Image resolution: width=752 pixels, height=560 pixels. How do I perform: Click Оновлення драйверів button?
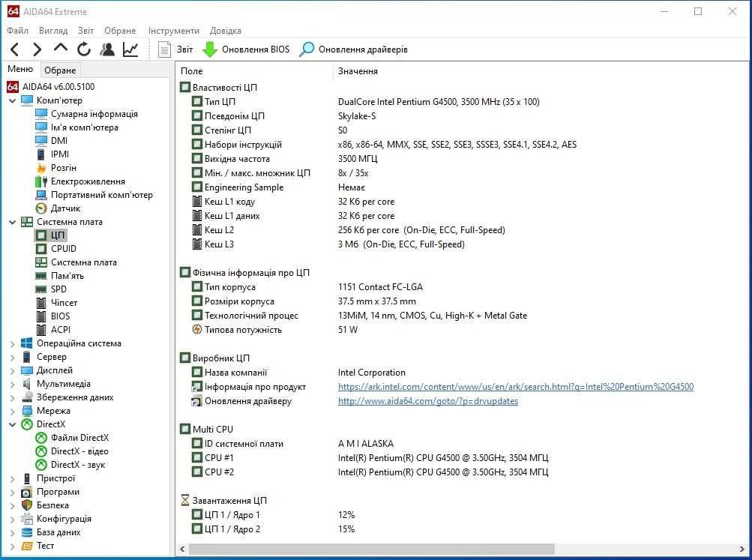[353, 49]
